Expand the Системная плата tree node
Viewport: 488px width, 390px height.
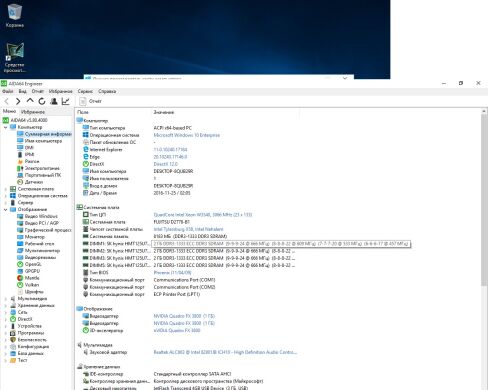pos(5,189)
